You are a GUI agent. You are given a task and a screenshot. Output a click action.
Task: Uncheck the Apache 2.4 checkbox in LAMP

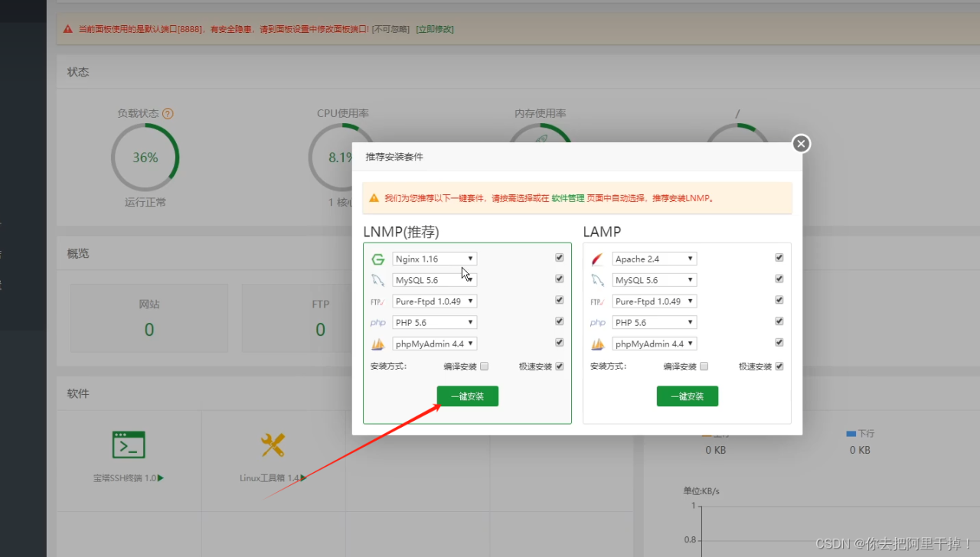coord(779,258)
